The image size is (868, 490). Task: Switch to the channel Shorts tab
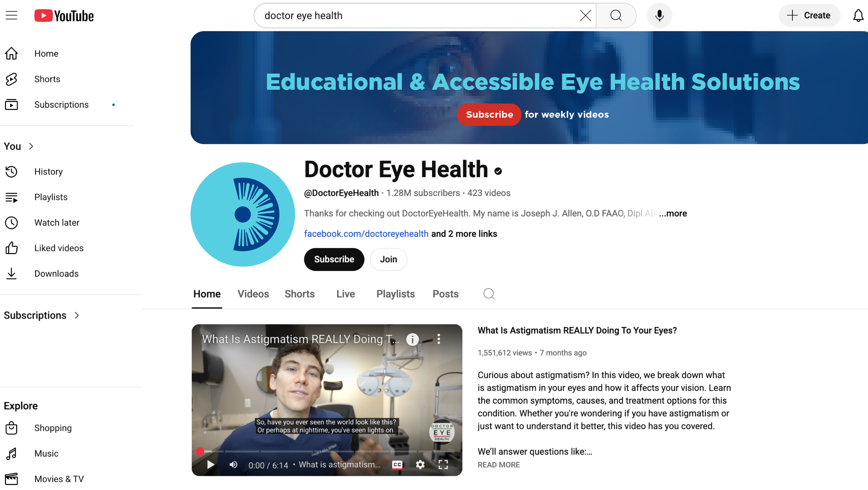pos(300,294)
